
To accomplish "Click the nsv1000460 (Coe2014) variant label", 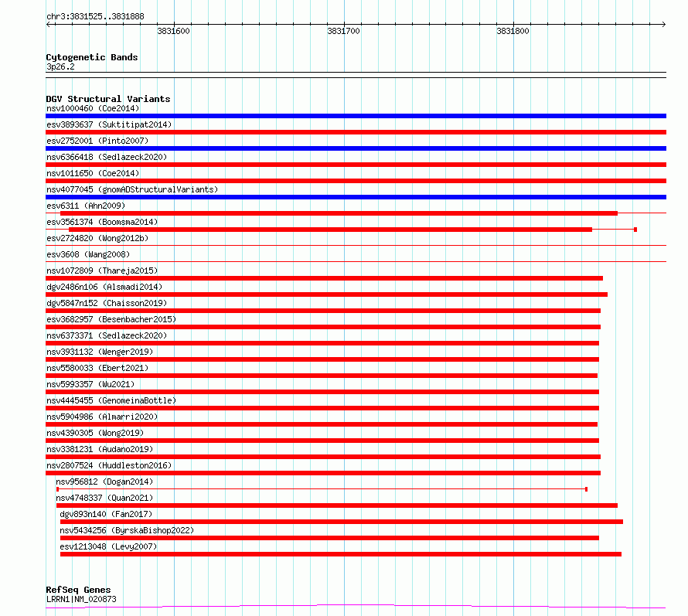I will click(x=93, y=108).
